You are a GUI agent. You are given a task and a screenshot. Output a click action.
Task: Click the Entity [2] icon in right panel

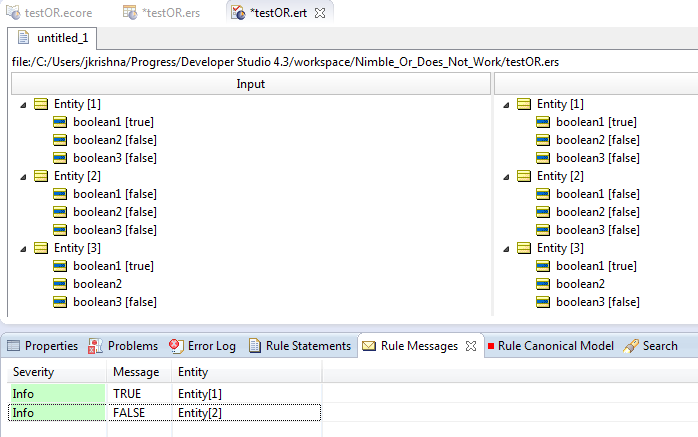click(524, 176)
